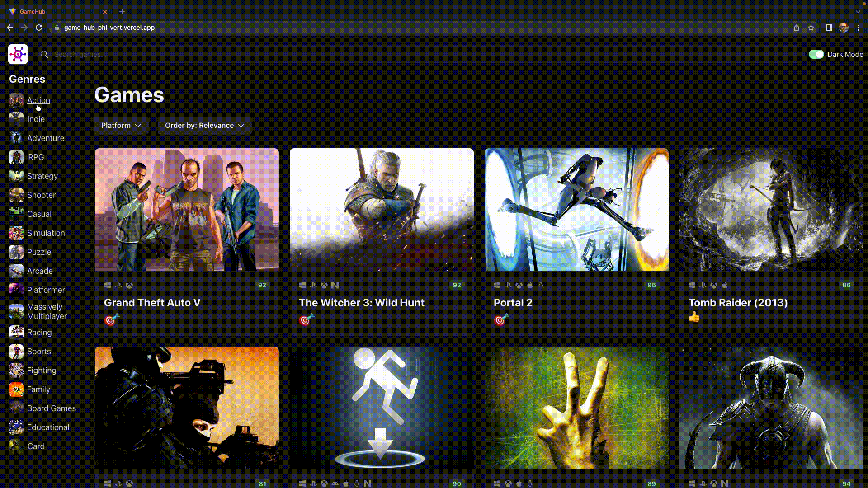Click the search magnifier icon
The image size is (868, 488).
point(44,54)
